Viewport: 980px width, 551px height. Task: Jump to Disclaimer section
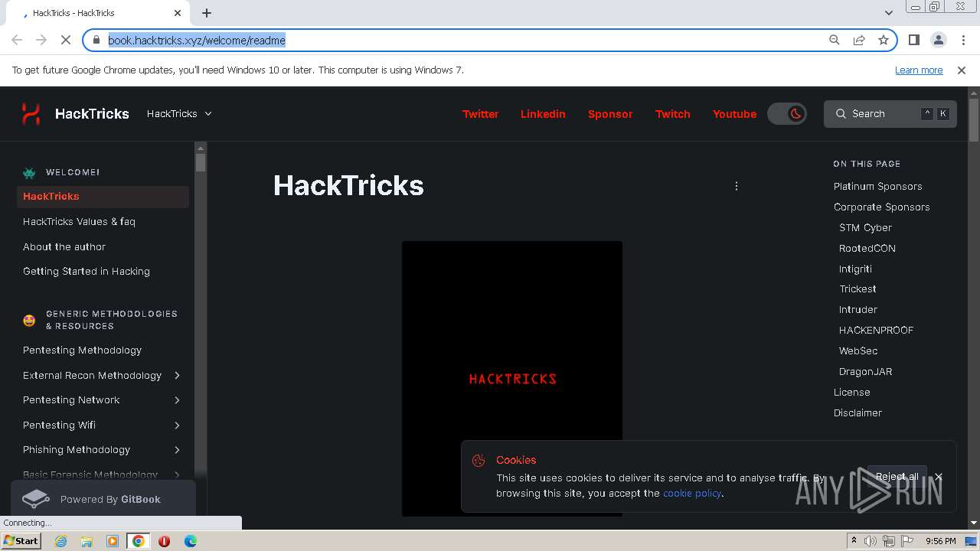857,413
